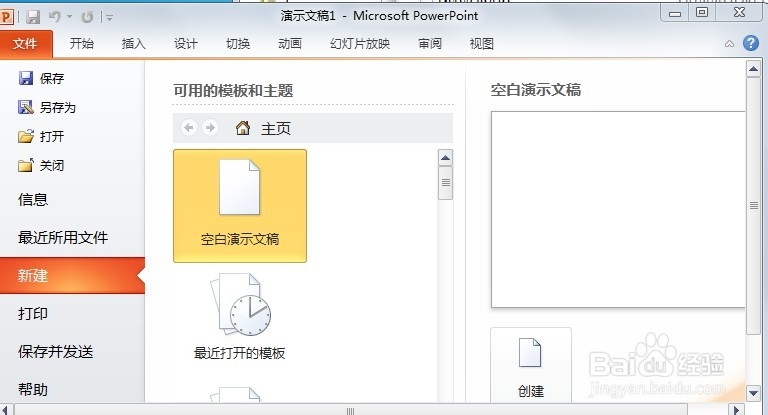Choose 保存 in the backstage menu
The height and width of the screenshot is (415, 768).
click(x=41, y=78)
